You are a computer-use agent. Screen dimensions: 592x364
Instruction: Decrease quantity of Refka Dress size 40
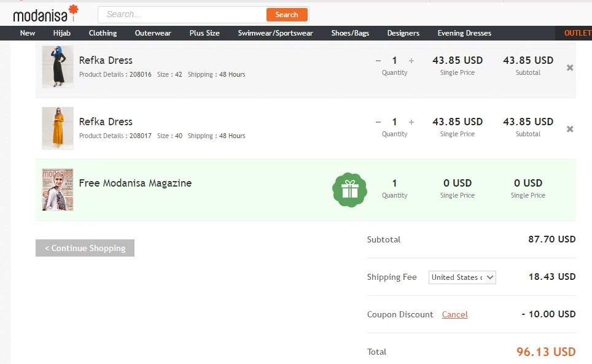(x=378, y=122)
